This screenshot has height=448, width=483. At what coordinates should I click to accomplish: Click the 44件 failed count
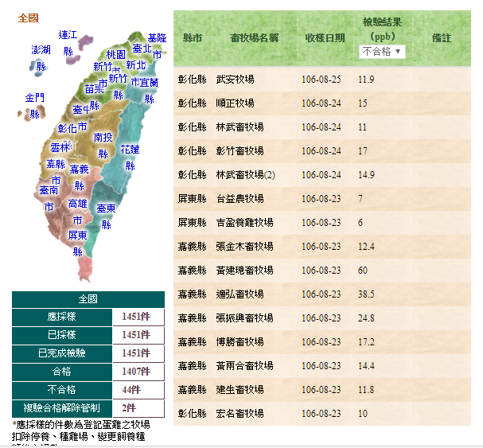(131, 390)
